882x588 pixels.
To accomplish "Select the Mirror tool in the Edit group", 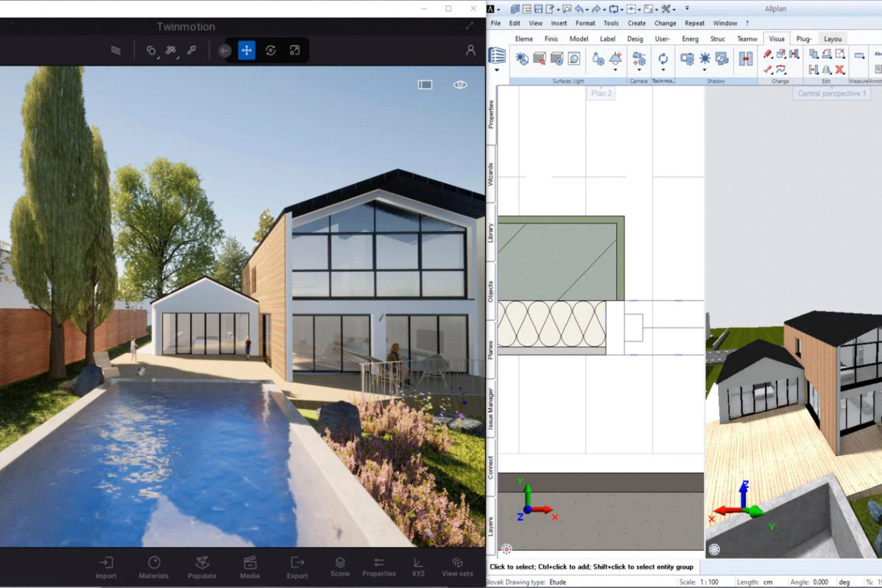I will click(x=826, y=70).
